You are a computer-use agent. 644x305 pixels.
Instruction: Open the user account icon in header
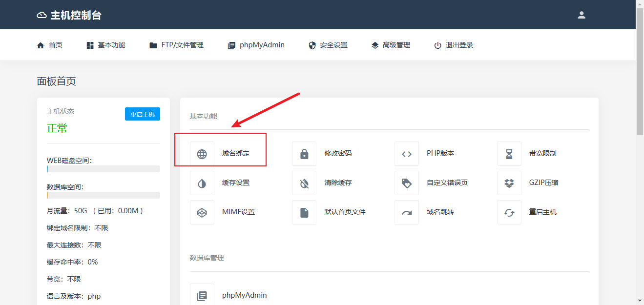582,15
